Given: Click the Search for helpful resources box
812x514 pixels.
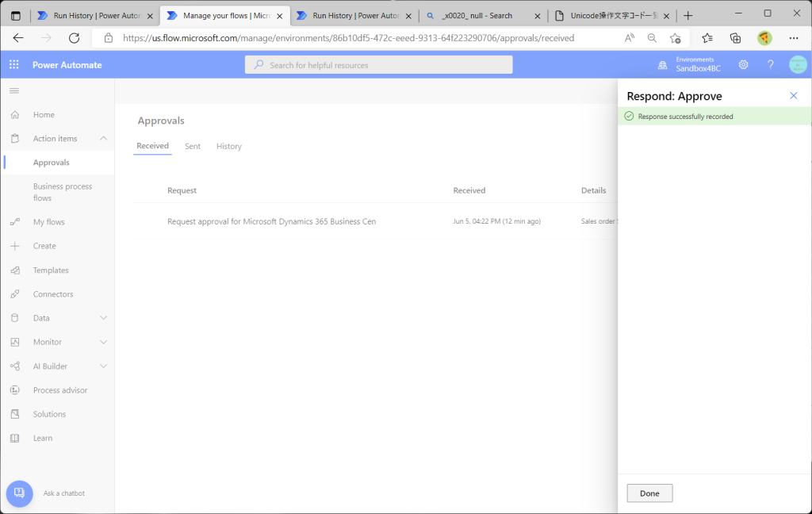Looking at the screenshot, I should click(378, 65).
